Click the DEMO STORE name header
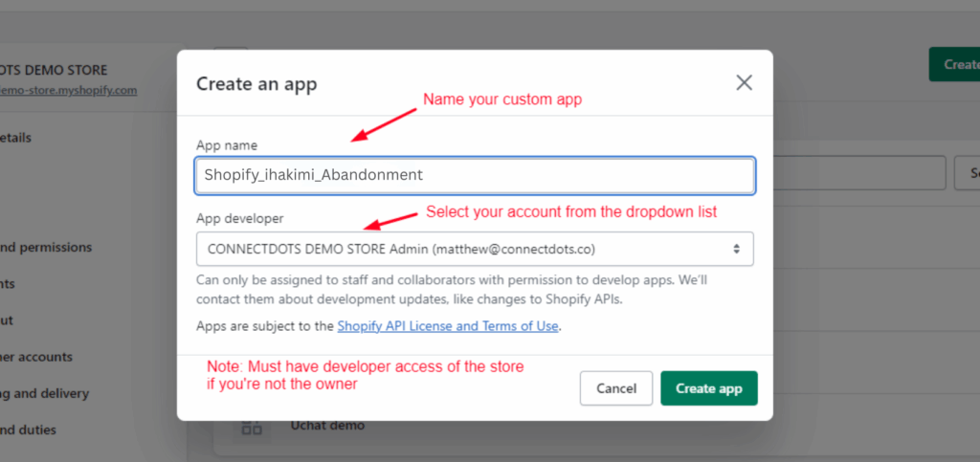The height and width of the screenshot is (462, 980). (x=54, y=71)
